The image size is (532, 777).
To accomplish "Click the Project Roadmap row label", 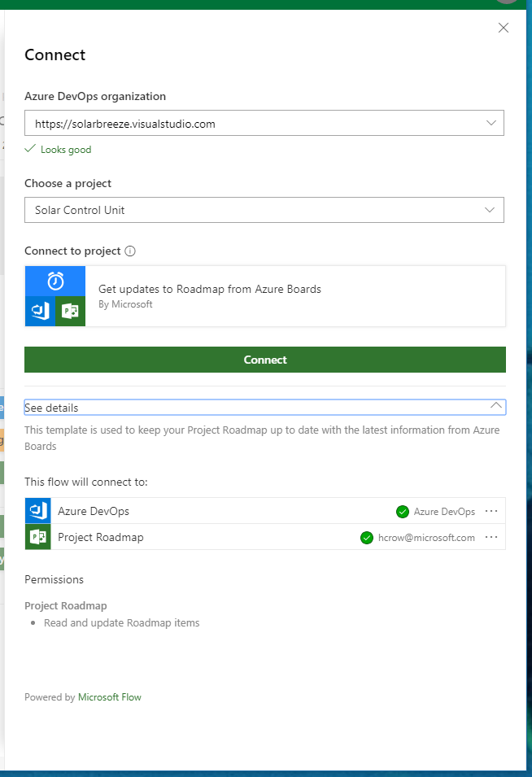I will pyautogui.click(x=101, y=538).
